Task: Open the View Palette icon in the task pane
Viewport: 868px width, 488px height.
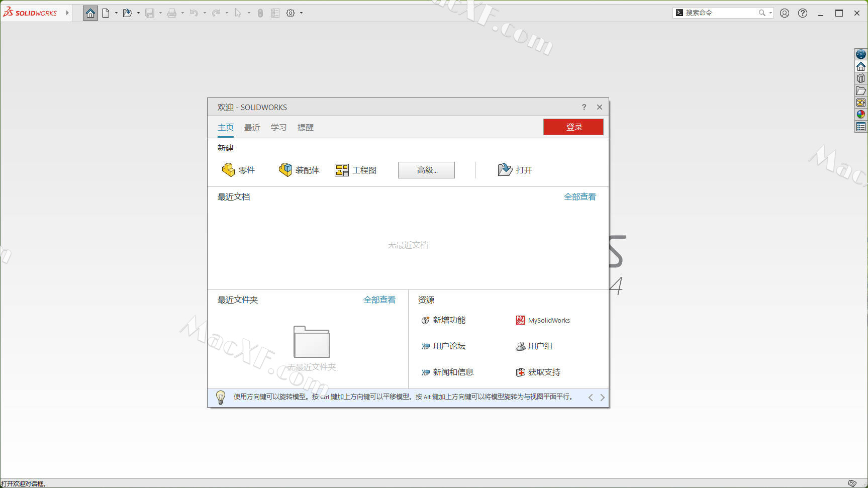Action: tap(861, 103)
